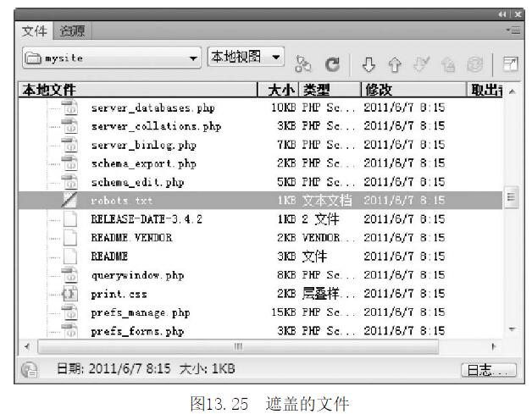The height and width of the screenshot is (414, 532).
Task: Click the status icon beside the date text
Action: 30,369
